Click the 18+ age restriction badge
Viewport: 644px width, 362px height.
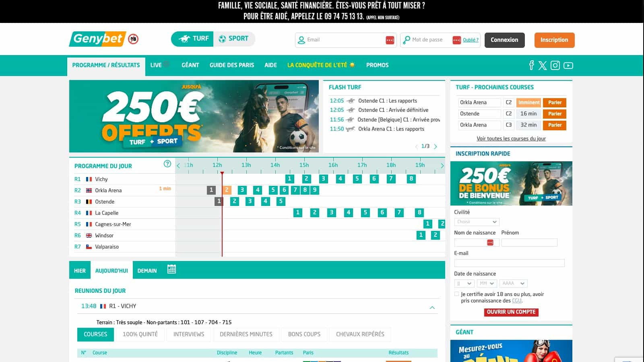133,39
